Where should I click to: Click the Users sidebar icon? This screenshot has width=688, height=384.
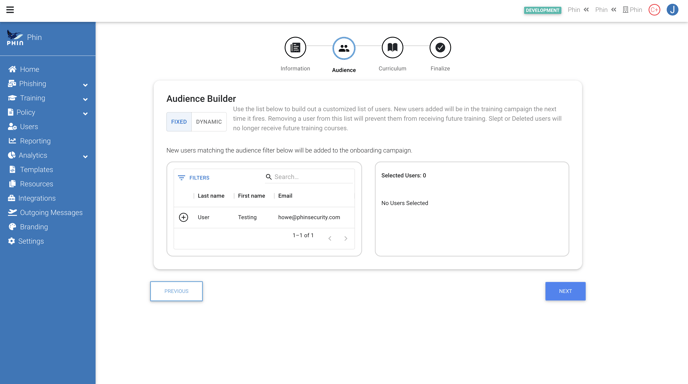(12, 126)
